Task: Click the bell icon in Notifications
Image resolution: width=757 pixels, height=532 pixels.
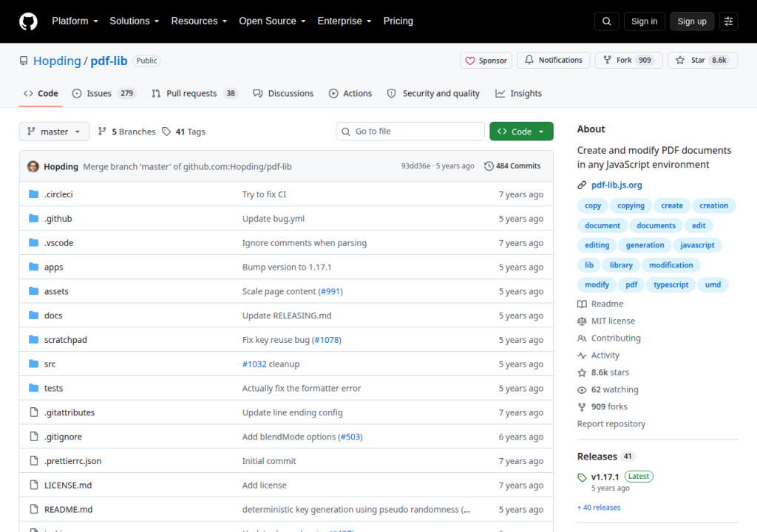Action: (529, 60)
